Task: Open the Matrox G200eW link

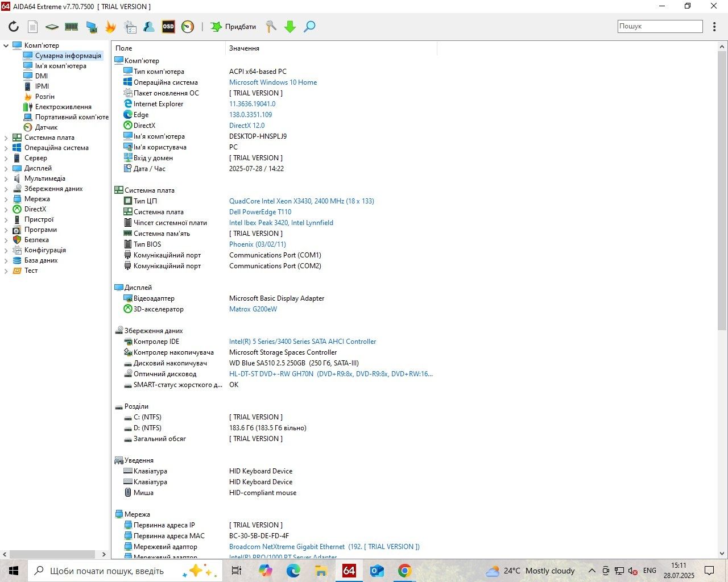Action: (x=253, y=309)
